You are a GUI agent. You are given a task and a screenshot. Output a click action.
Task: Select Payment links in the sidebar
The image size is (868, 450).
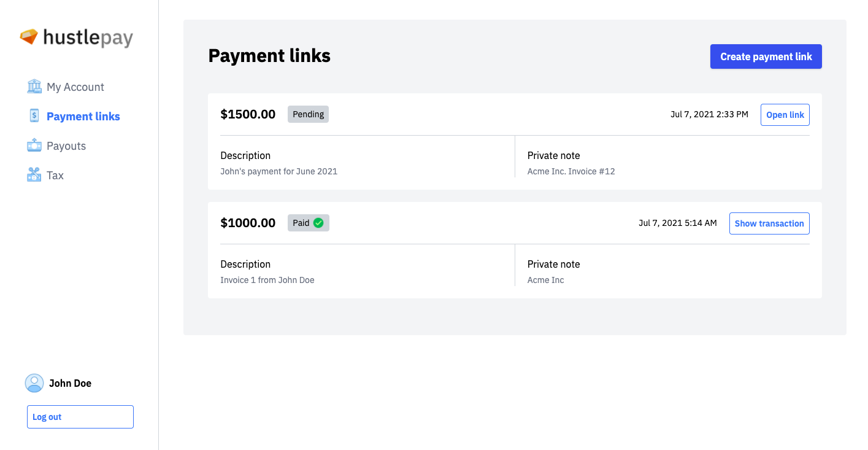[x=83, y=117]
